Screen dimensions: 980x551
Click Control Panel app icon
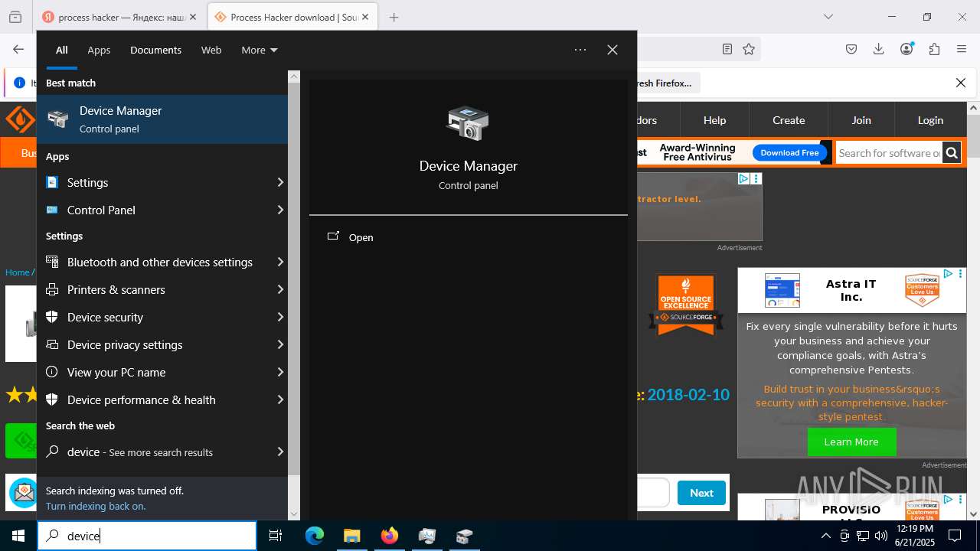[x=52, y=210]
